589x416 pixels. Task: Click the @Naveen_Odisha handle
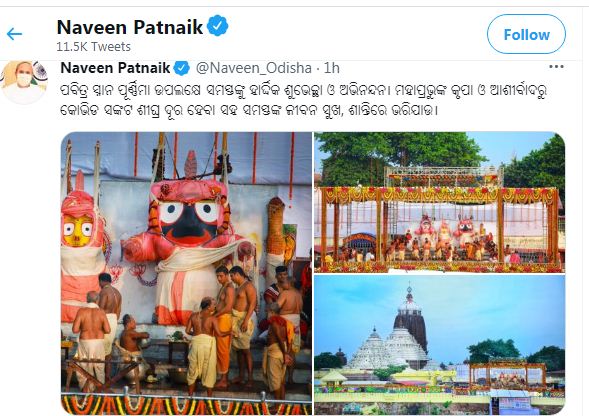tap(254, 68)
